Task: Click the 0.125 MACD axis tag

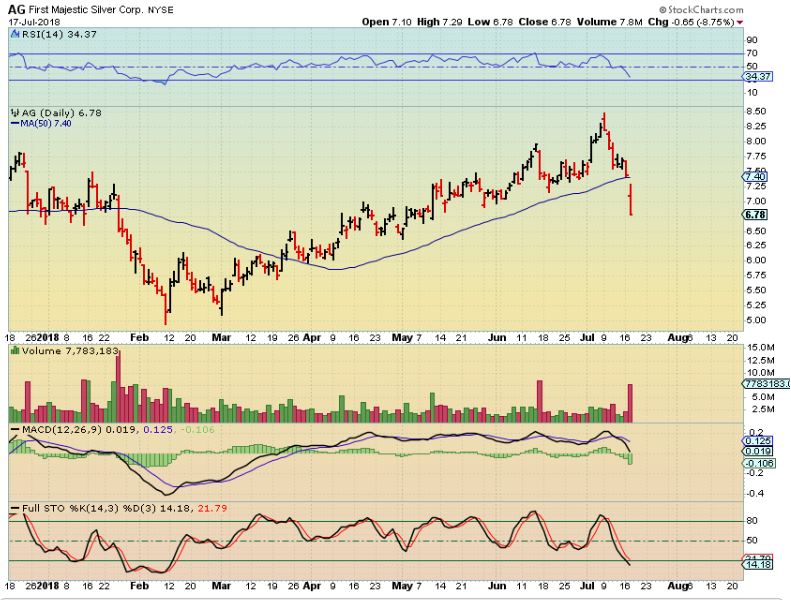Action: pos(758,441)
